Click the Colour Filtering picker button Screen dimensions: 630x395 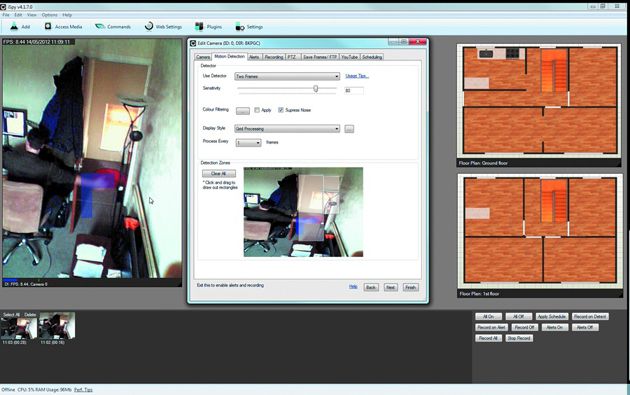[243, 111]
